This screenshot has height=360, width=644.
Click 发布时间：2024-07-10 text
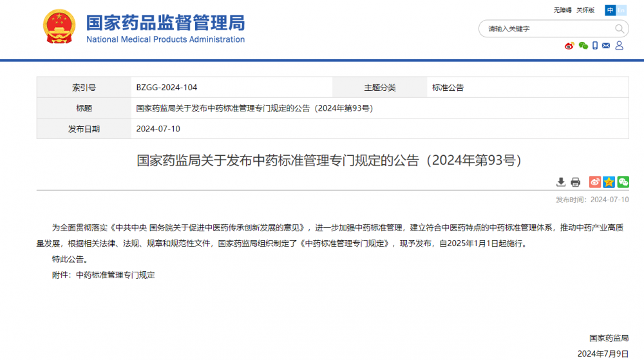[x=592, y=200]
